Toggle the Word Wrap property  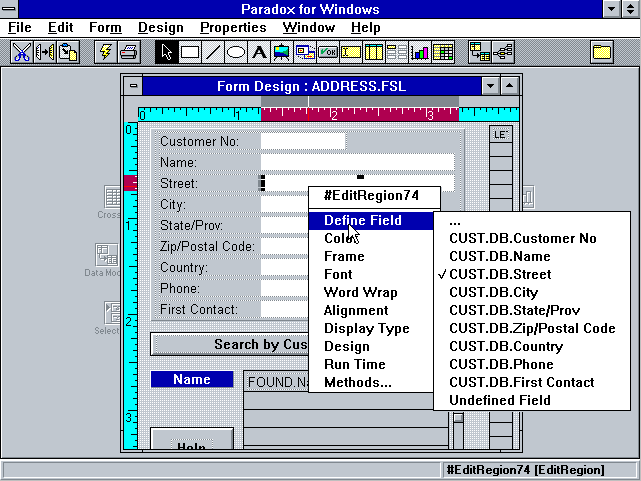[x=371, y=292]
